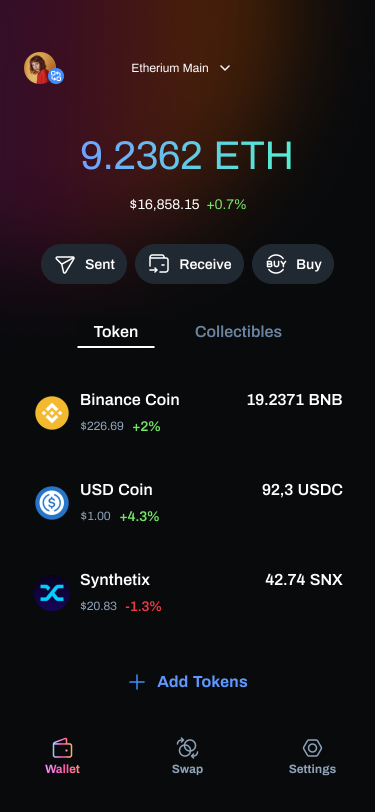Switch to the Collectibles tab
Screen dimensions: 375x812
[238, 332]
